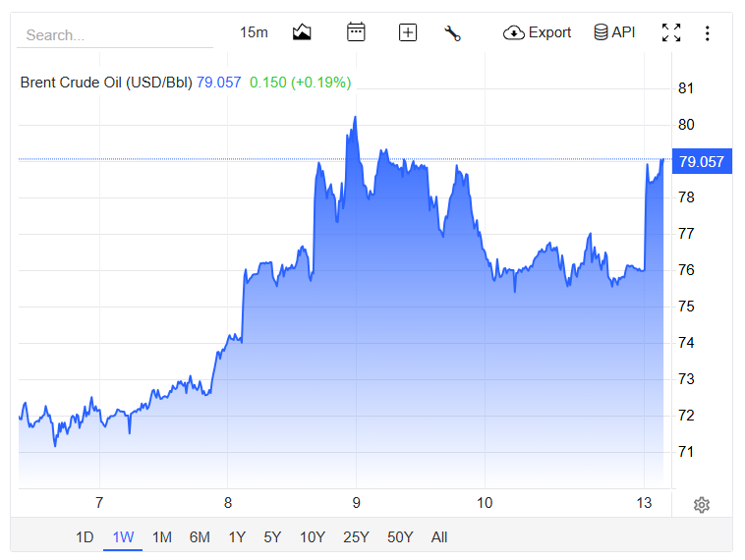Click the Brent Crude Oil (USD/Bbl) title
This screenshot has width=745, height=560.
(106, 83)
